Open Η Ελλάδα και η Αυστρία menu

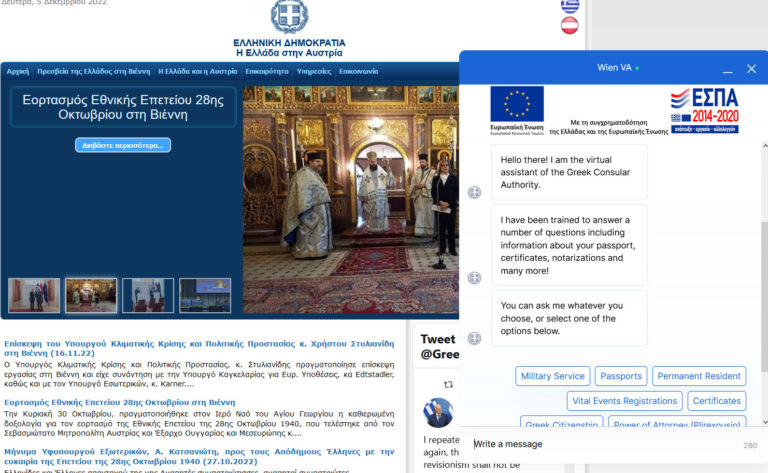(197, 71)
